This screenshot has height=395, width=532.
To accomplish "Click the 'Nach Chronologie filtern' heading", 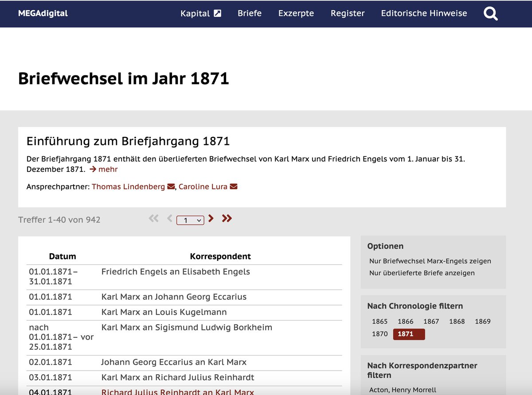I will [415, 306].
